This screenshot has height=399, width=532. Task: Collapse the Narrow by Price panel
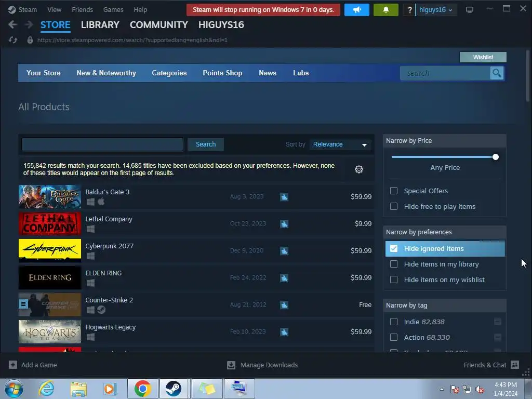(445, 140)
